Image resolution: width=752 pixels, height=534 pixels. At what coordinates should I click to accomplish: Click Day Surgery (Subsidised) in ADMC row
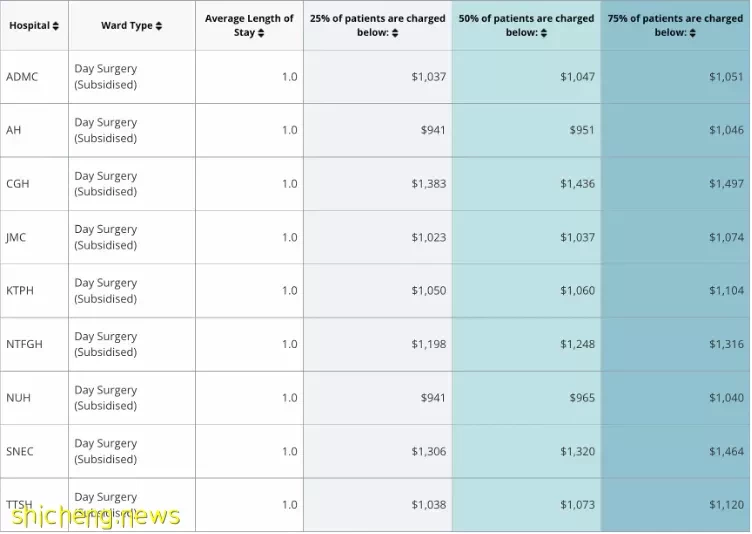pos(106,77)
